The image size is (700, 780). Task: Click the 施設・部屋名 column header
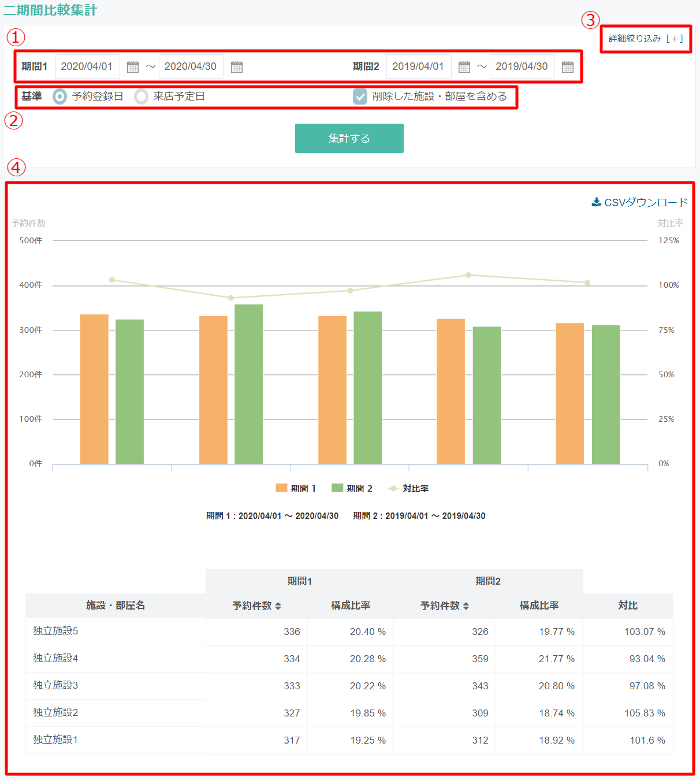[116, 606]
